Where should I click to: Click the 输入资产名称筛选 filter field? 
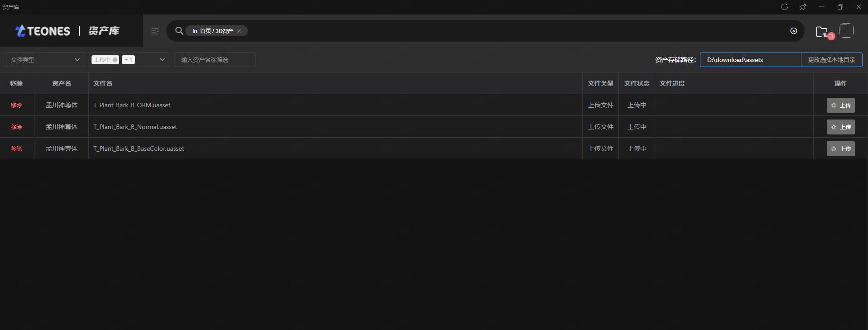[x=215, y=60]
